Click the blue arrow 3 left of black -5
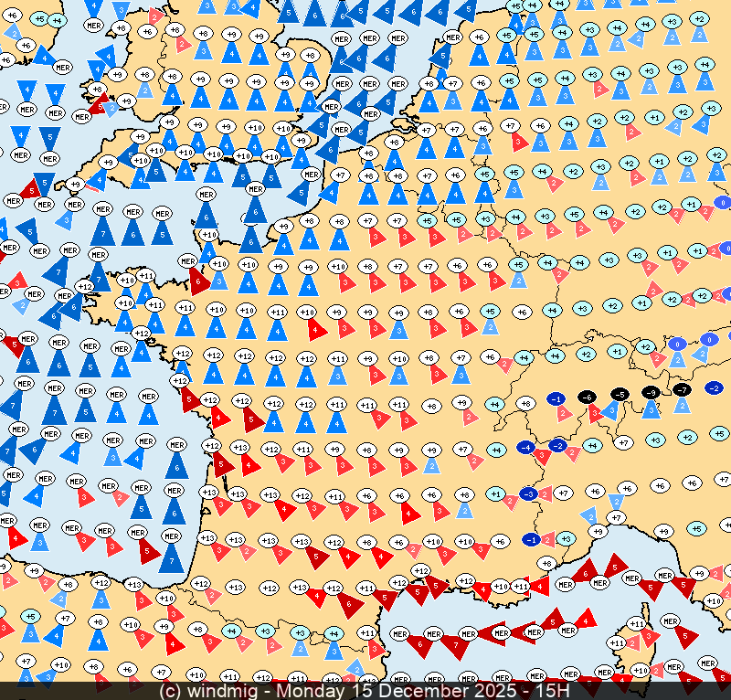Image resolution: width=731 pixels, height=700 pixels. pos(609,412)
